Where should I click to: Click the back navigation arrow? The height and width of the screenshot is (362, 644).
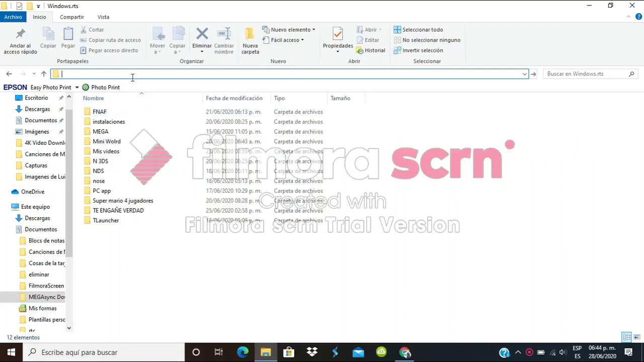pos(9,74)
